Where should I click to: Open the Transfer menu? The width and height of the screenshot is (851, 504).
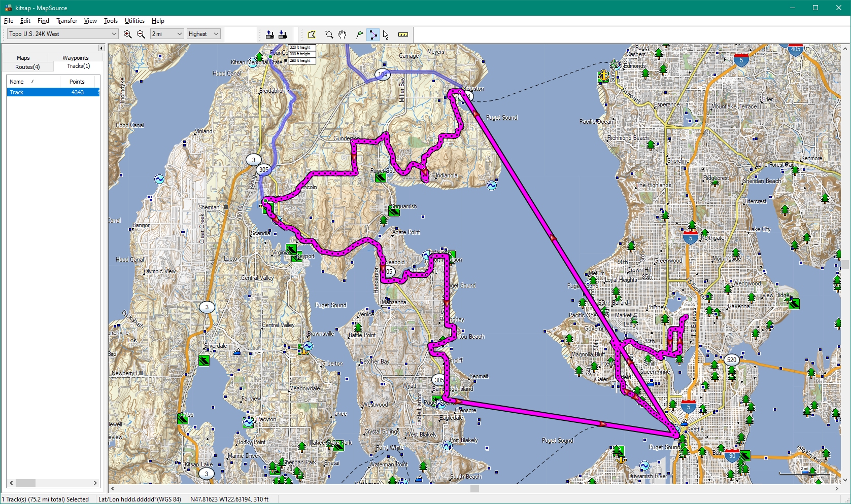(x=66, y=21)
